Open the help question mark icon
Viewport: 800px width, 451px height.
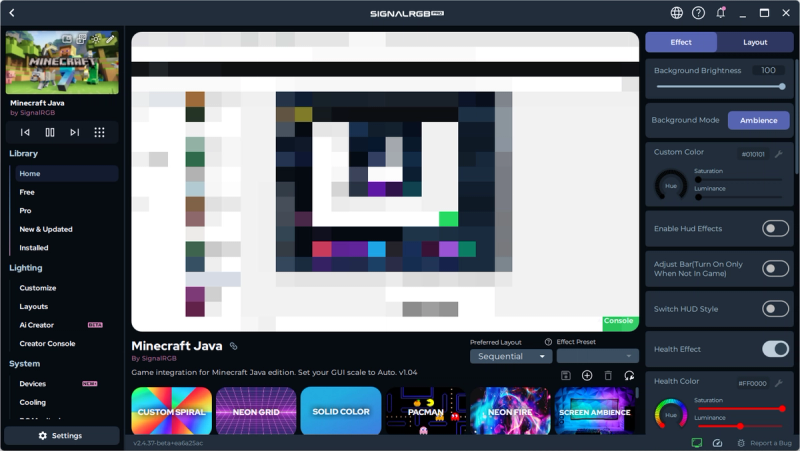pyautogui.click(x=699, y=13)
